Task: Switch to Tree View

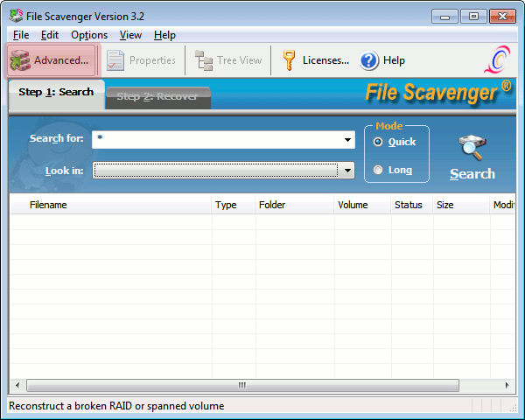Action: (x=228, y=60)
